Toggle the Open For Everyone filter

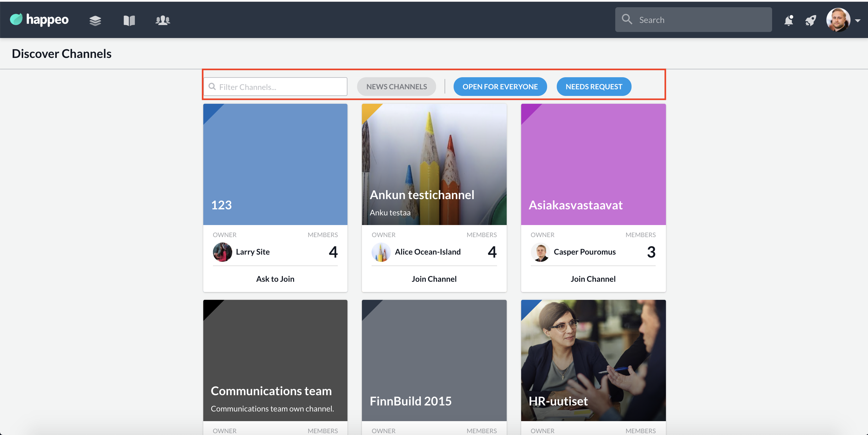click(500, 87)
